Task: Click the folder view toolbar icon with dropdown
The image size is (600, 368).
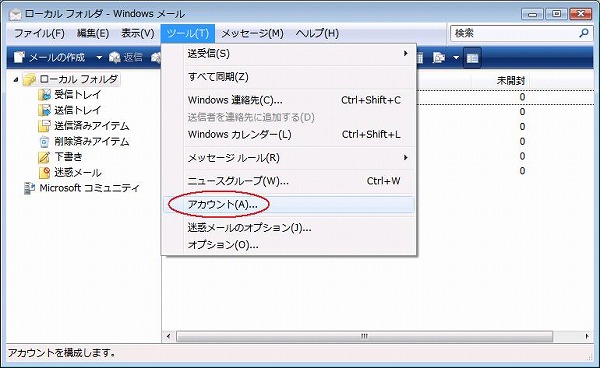Action: pyautogui.click(x=439, y=58)
